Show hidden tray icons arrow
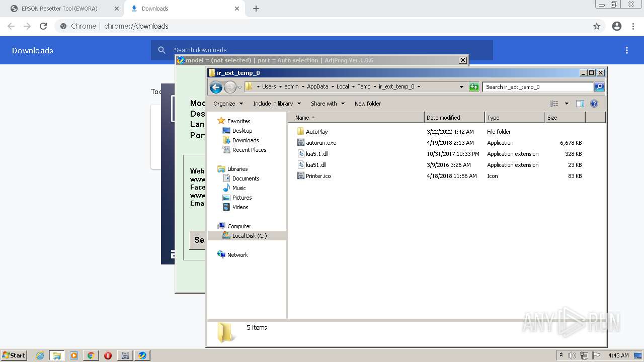Screen dimensions: 644x362 [561, 355]
